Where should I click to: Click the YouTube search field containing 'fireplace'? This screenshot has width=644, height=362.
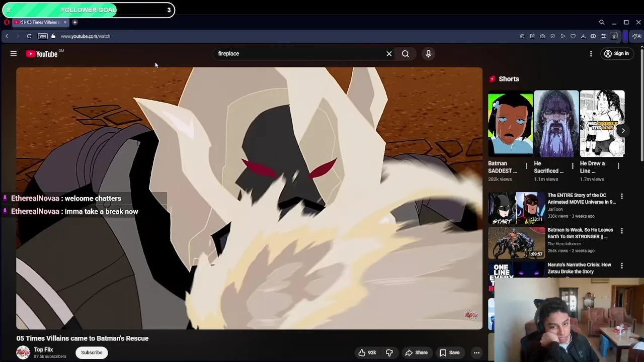pyautogui.click(x=300, y=54)
